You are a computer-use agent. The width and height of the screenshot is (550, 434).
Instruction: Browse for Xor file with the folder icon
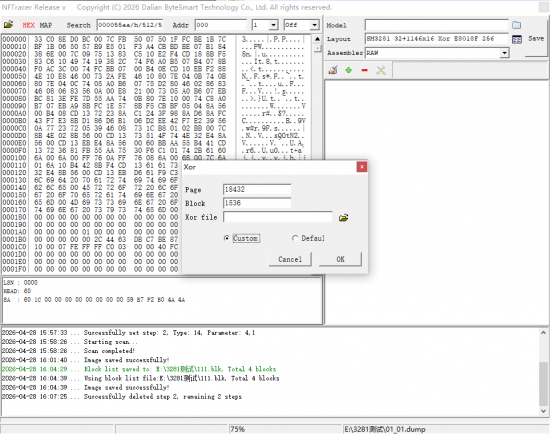pos(344,218)
